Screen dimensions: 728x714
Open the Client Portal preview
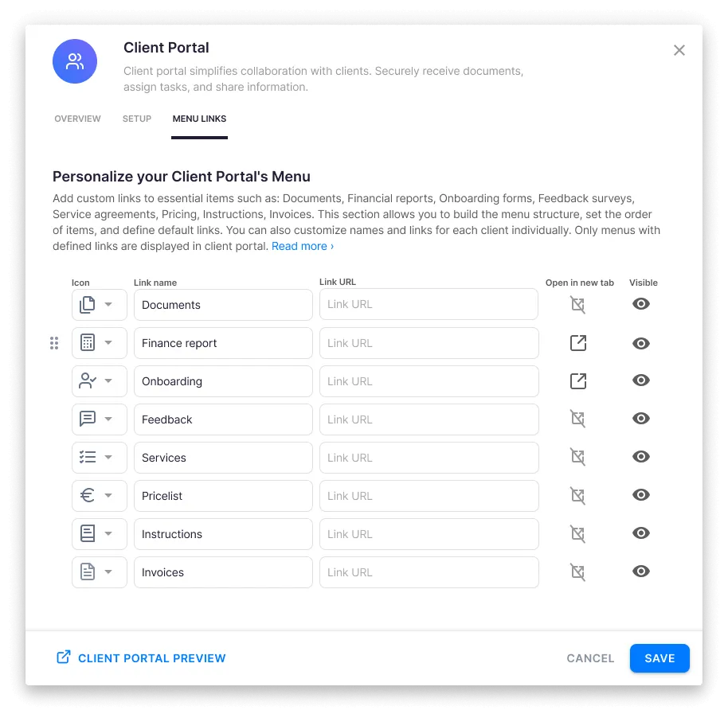tap(140, 658)
